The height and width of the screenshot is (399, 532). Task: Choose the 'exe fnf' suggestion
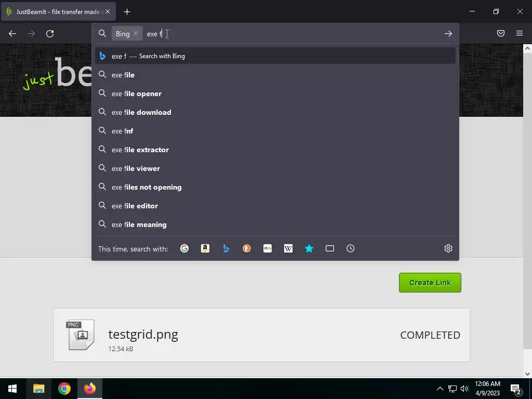coord(275,130)
